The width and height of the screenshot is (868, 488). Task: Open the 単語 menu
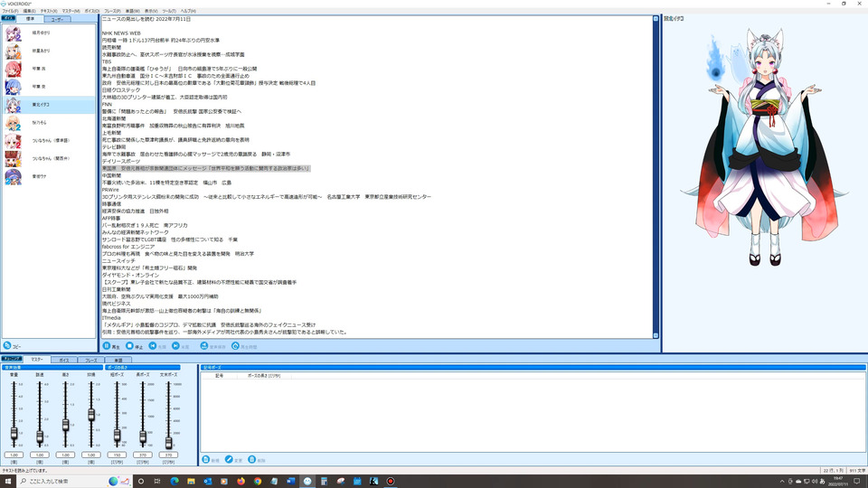pos(132,11)
